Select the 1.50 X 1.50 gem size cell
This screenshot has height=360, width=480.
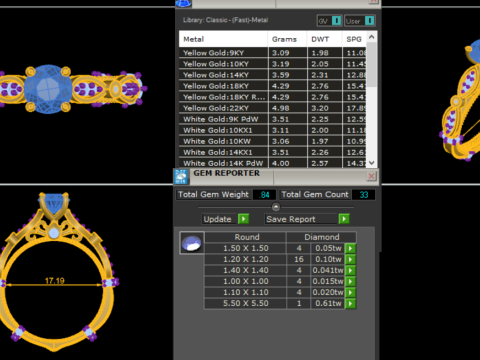click(x=246, y=248)
